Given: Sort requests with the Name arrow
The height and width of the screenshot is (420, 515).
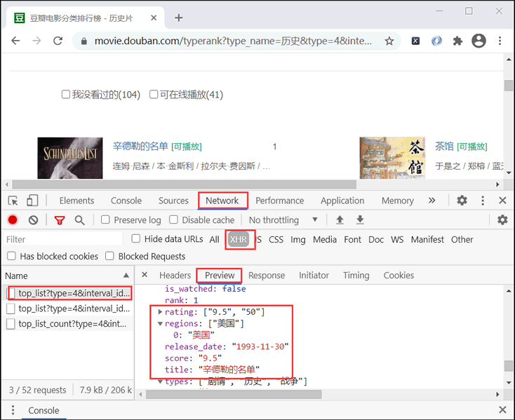Looking at the screenshot, I should [126, 276].
